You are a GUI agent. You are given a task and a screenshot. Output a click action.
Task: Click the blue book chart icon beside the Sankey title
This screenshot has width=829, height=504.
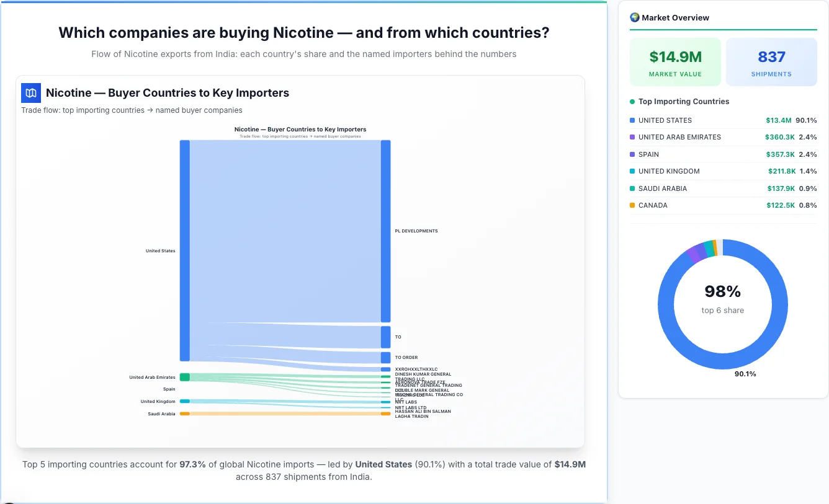coord(30,92)
